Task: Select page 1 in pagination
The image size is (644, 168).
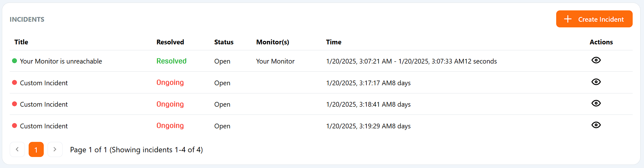Action: click(36, 149)
